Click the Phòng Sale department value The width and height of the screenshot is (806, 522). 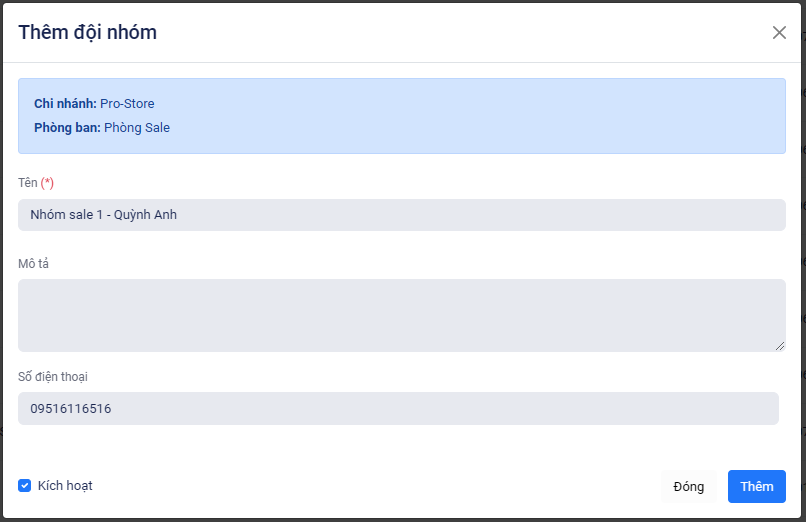pos(137,128)
